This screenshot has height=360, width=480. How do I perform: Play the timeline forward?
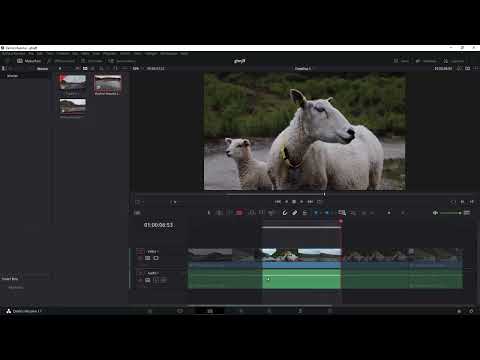coord(302,202)
